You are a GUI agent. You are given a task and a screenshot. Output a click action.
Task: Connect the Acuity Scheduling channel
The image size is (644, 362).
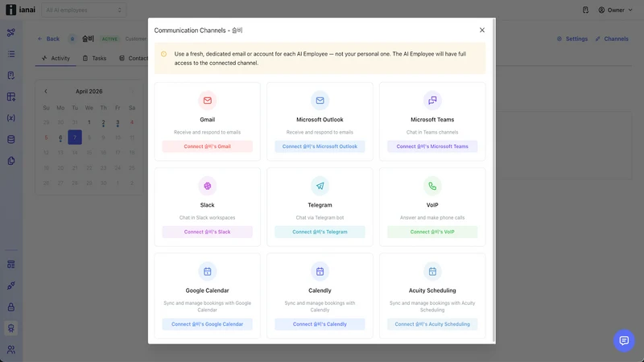[432, 324]
